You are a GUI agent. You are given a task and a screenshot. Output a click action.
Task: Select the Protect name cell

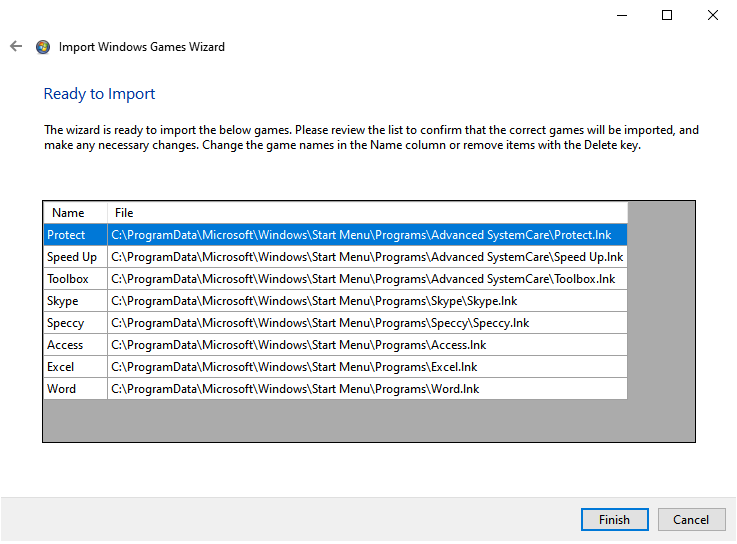75,235
